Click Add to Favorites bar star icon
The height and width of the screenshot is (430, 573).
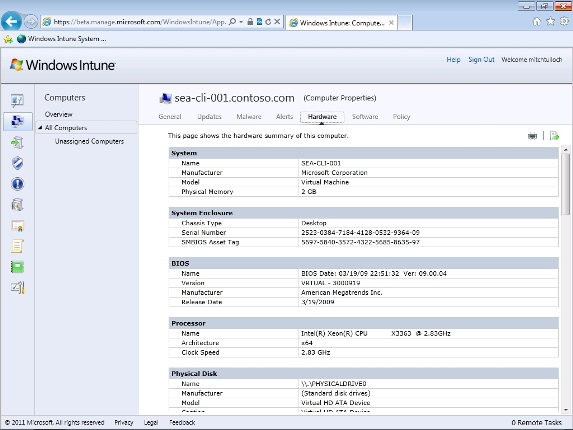[x=8, y=39]
